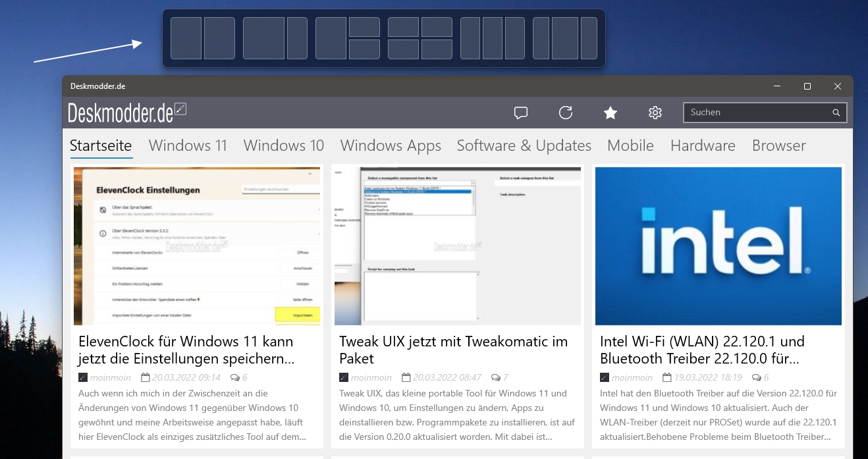The width and height of the screenshot is (868, 459).
Task: Click the author avatar on the ElevenClock article
Action: [x=83, y=378]
